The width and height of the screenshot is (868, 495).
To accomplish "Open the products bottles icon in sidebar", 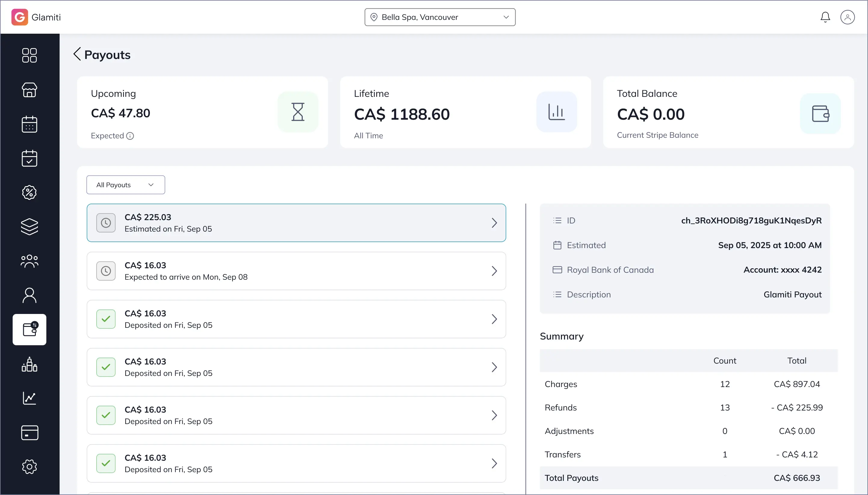I will pos(29,364).
